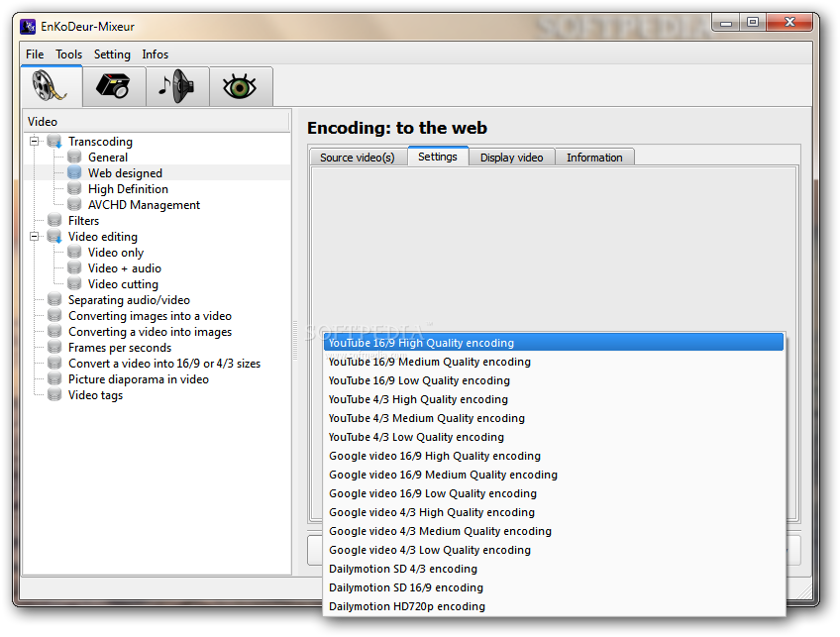This screenshot has width=840, height=637.
Task: Switch to the Information tab
Action: 594,158
